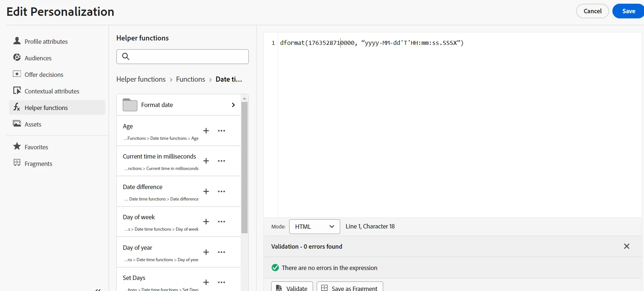Open the Fragments icon

coord(17,163)
